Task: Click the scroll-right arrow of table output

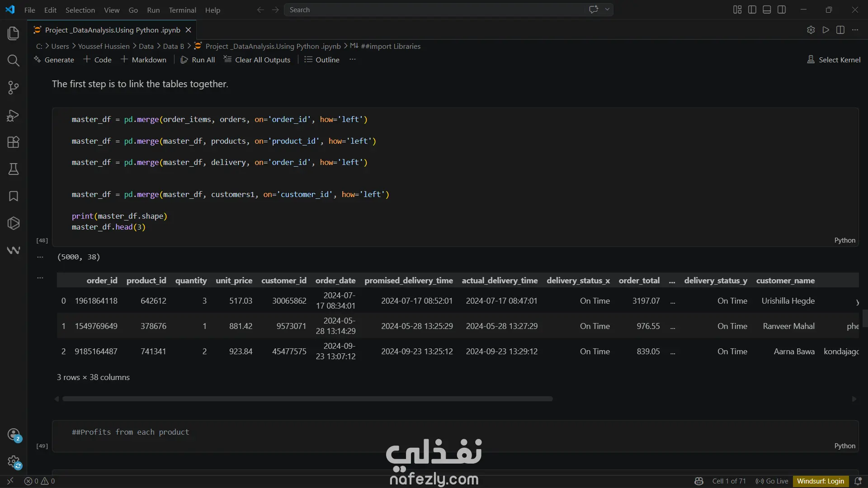Action: pos(854,399)
